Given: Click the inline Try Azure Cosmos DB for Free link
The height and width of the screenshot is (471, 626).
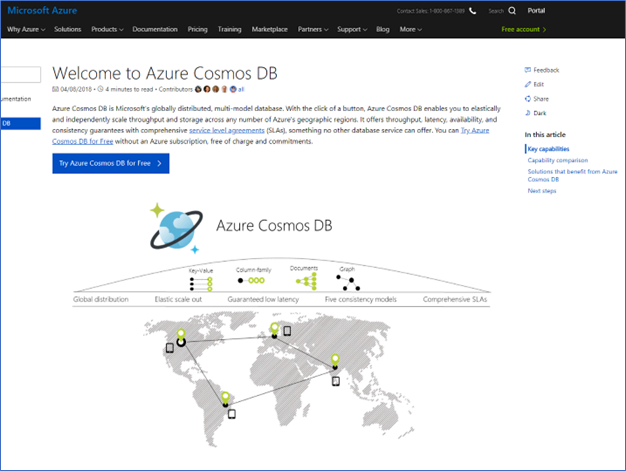Looking at the screenshot, I should [x=474, y=131].
